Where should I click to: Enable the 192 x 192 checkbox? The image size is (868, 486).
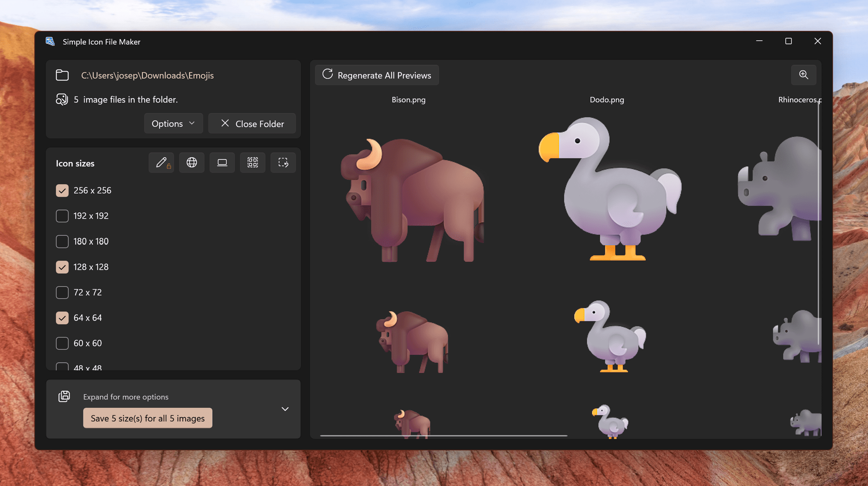62,216
